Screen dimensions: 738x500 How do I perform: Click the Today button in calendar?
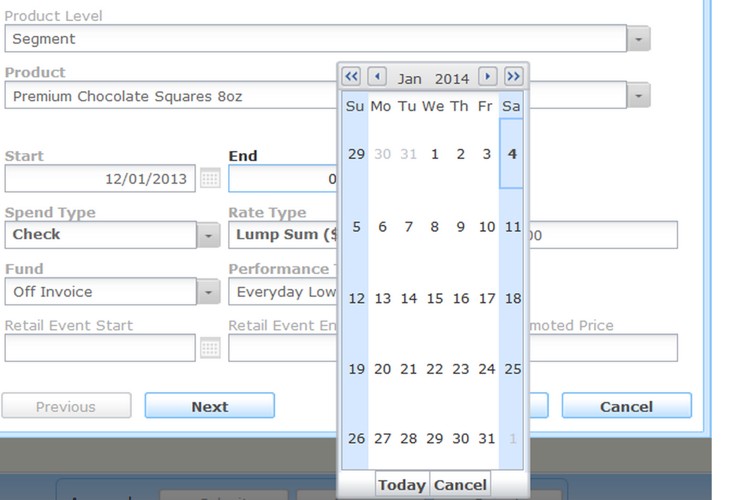402,485
